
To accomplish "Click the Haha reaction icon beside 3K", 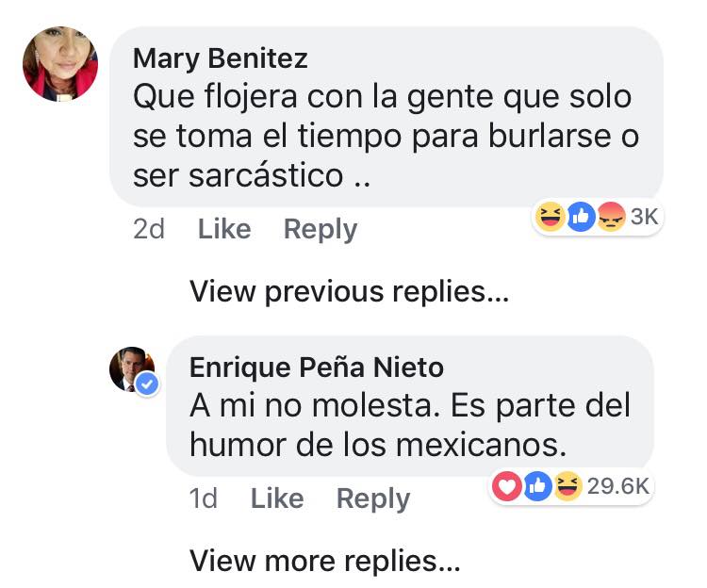I will point(551,217).
